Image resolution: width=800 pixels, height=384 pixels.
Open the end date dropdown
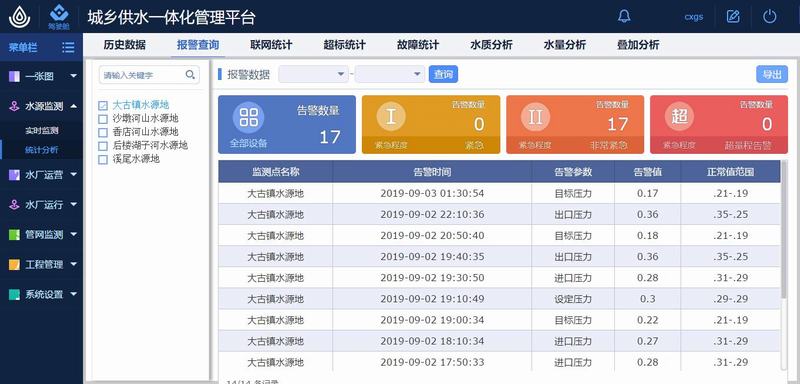[390, 74]
